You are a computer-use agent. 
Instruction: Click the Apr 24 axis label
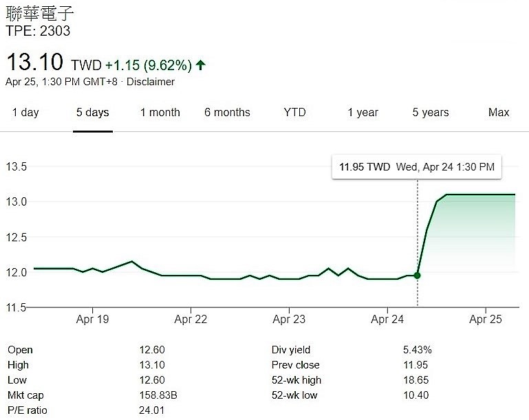pyautogui.click(x=387, y=319)
